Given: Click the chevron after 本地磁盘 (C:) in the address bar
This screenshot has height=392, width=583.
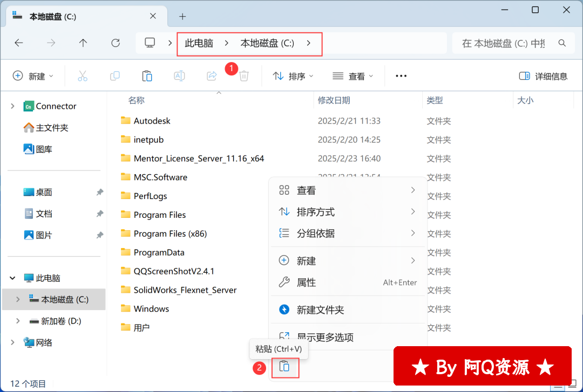Looking at the screenshot, I should click(x=309, y=43).
